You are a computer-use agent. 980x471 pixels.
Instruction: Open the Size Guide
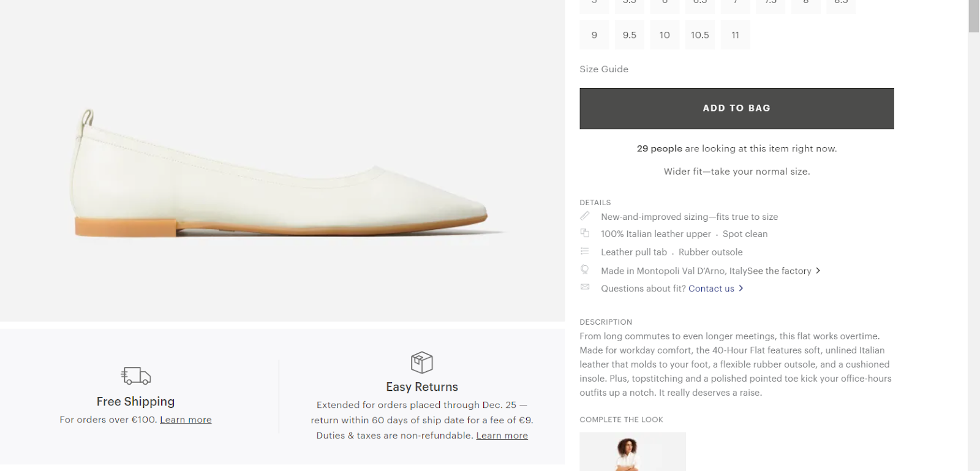pos(604,69)
